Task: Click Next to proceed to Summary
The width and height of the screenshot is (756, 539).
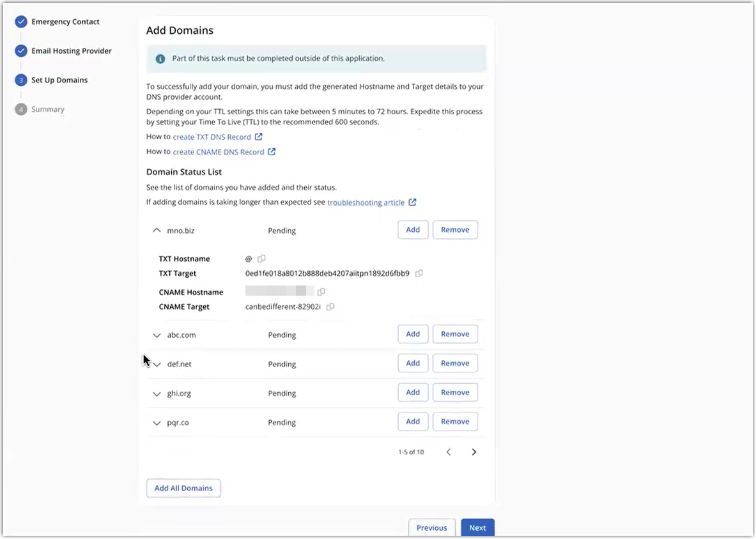Action: tap(477, 528)
